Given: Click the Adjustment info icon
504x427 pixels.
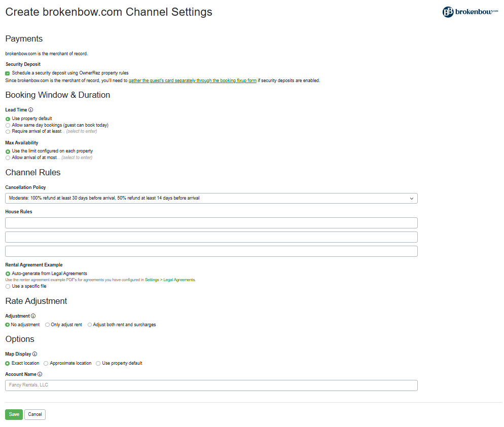Looking at the screenshot, I should [33, 316].
